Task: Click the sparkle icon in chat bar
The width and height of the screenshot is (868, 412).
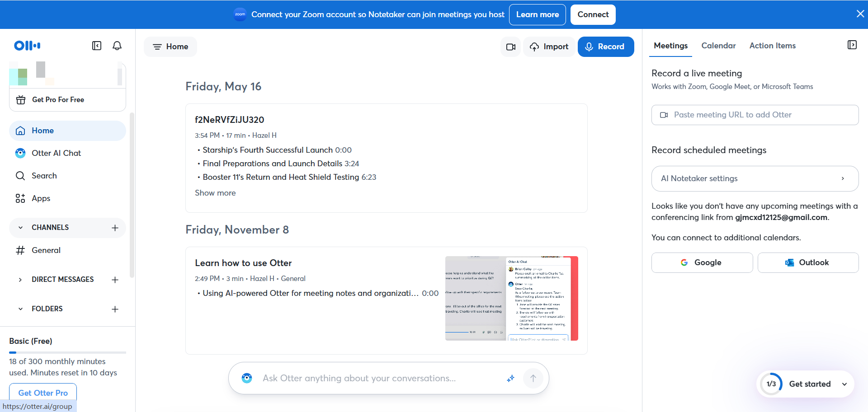Action: [x=510, y=378]
